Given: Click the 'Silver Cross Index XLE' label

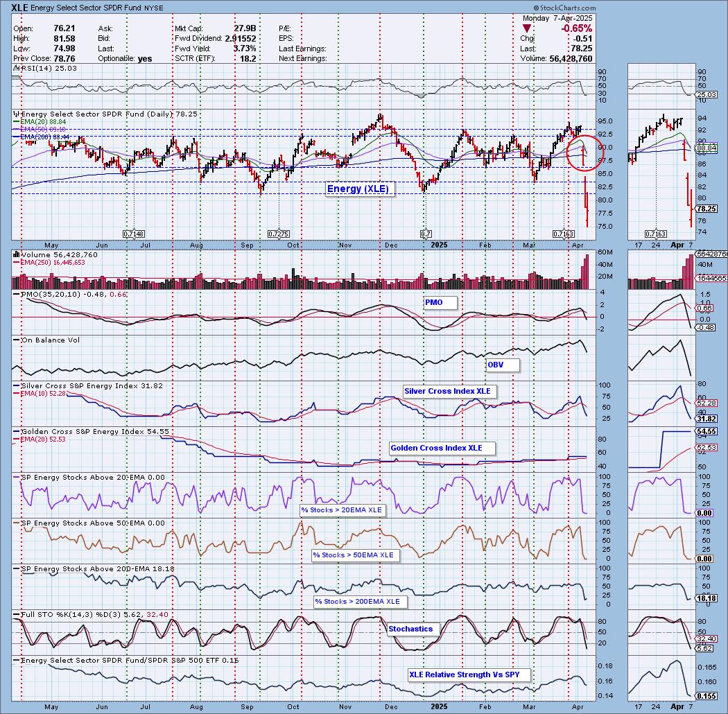Looking at the screenshot, I should 449,392.
